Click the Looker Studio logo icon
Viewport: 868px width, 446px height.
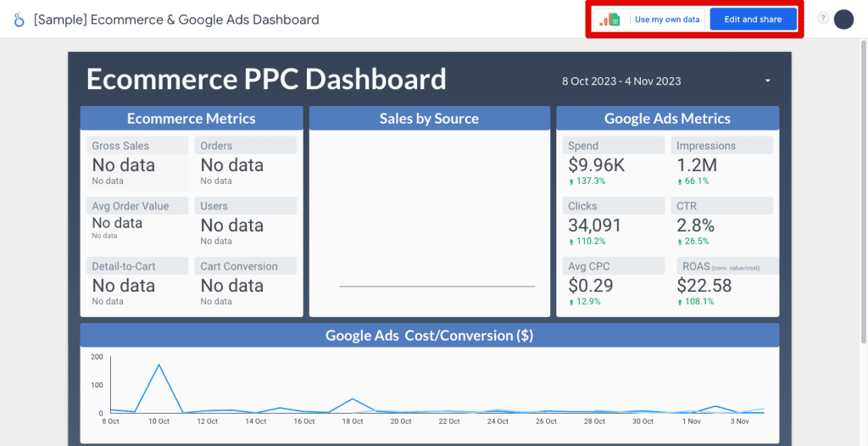pos(19,20)
